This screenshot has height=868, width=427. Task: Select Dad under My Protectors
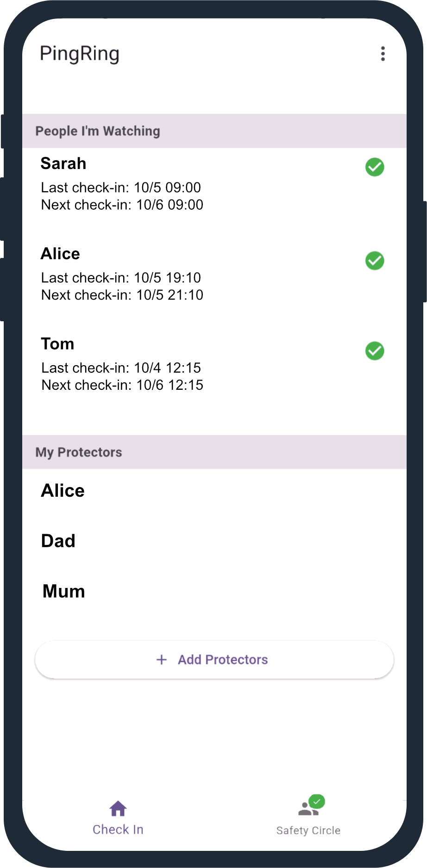click(x=58, y=541)
